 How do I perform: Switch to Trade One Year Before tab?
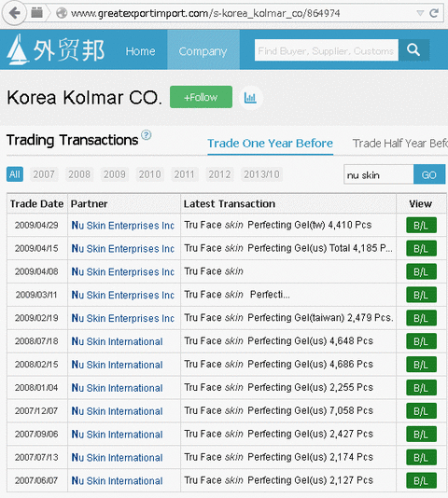(x=271, y=144)
